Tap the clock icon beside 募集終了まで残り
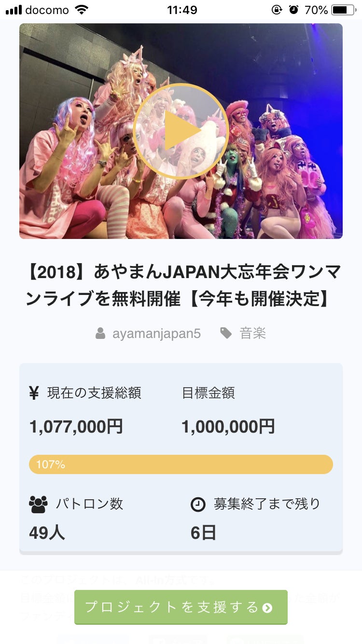362x644 pixels. [x=198, y=504]
